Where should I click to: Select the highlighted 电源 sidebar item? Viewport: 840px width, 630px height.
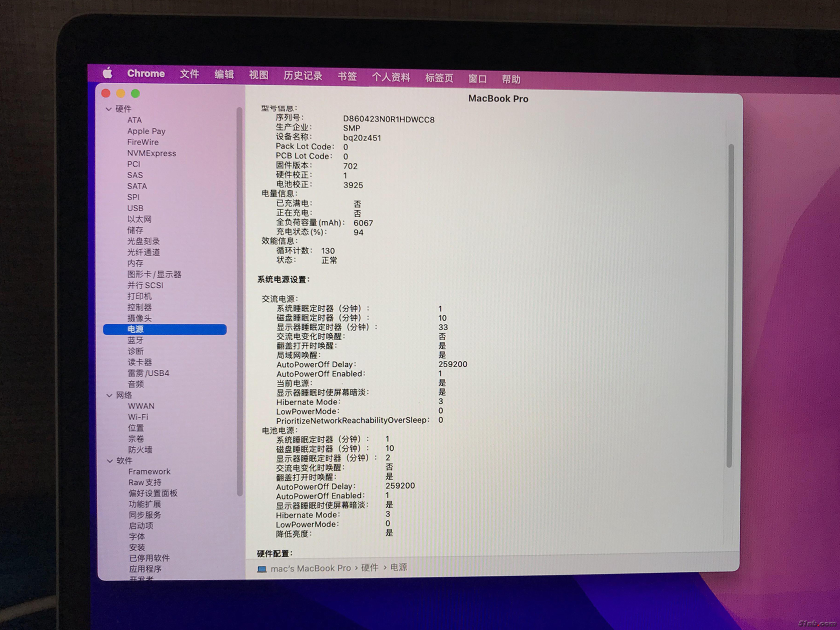pos(165,329)
